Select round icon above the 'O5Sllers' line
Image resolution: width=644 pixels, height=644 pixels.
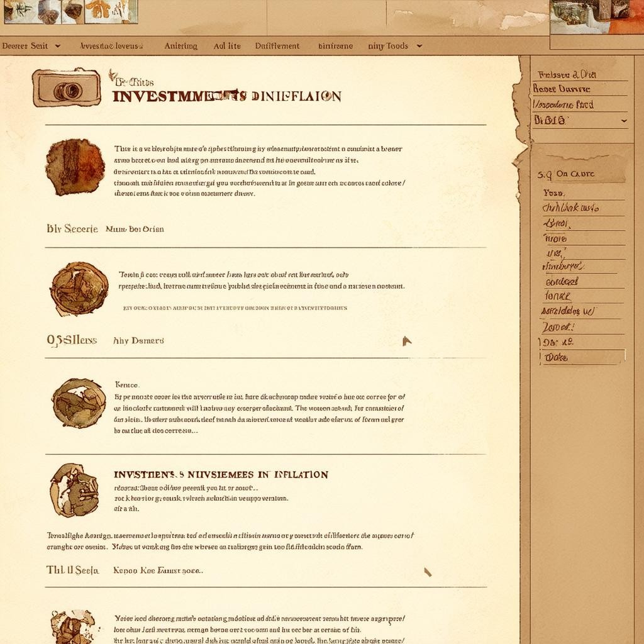[x=79, y=289]
